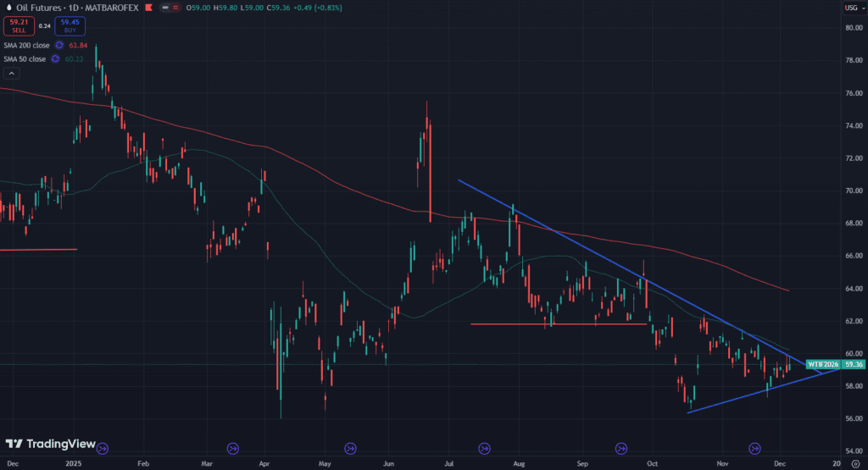
Task: Click the WTIF2026 price label
Action: [x=822, y=364]
